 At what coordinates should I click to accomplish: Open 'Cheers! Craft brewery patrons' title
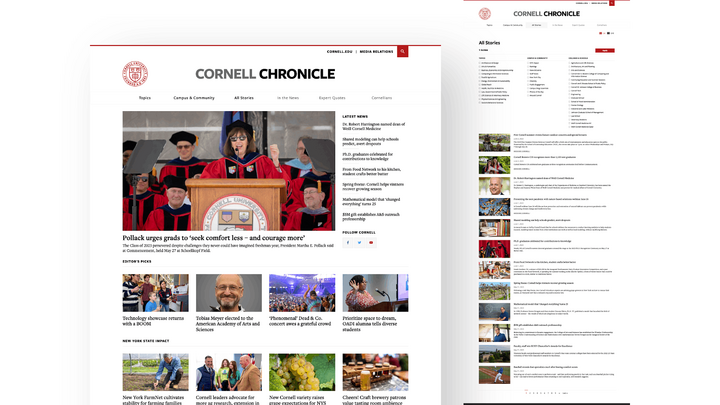click(374, 400)
